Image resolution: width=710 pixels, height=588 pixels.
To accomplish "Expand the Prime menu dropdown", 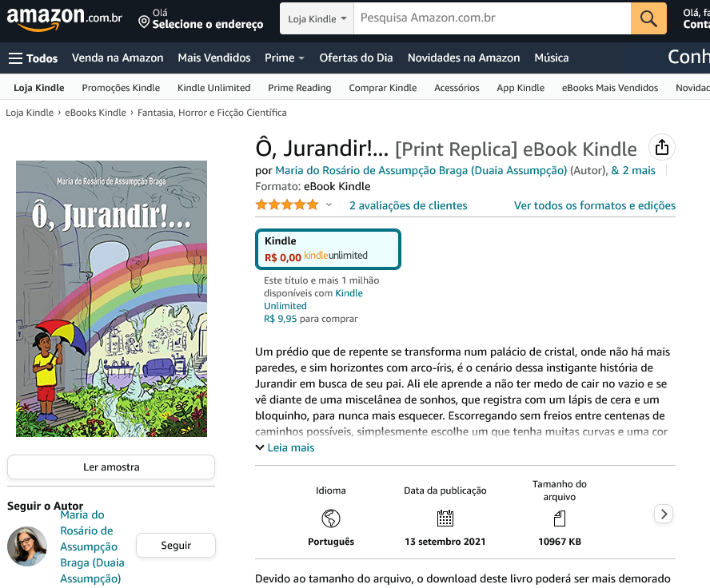I will (x=285, y=58).
